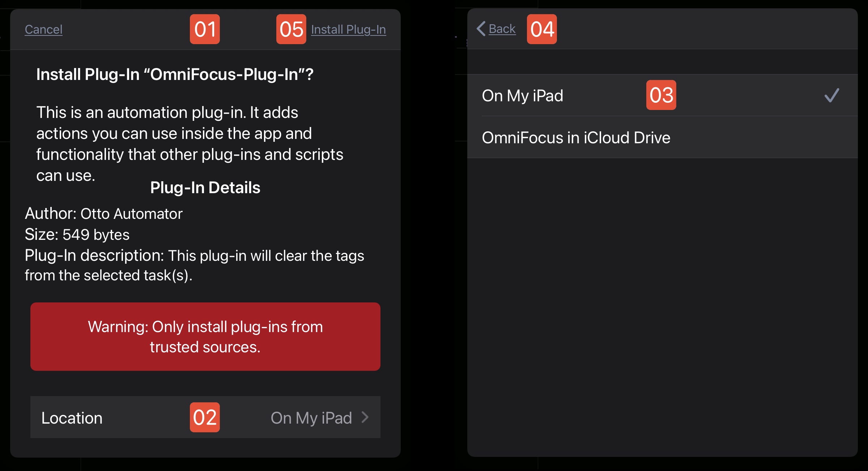Screen dimensions: 868x471
Task: Click the Plug-In description text
Action: coord(194,265)
